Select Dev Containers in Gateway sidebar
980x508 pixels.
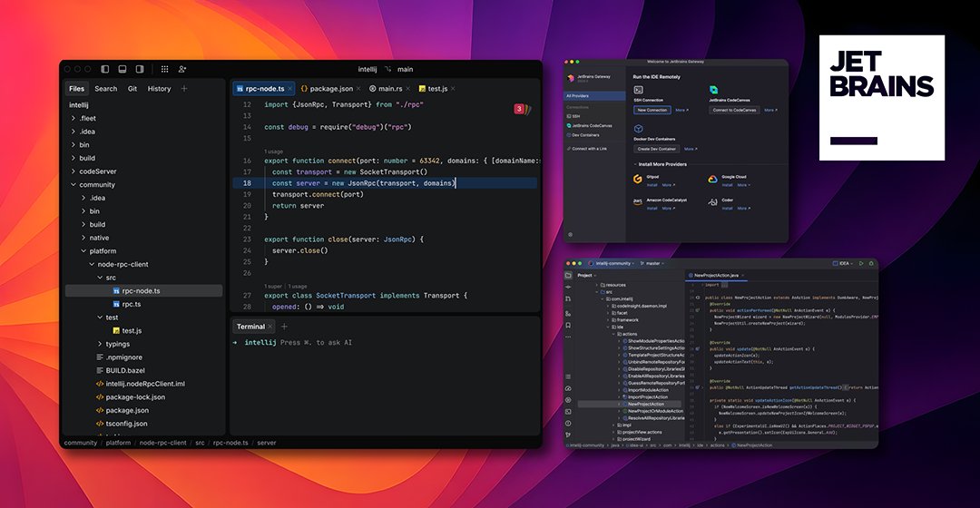point(585,135)
